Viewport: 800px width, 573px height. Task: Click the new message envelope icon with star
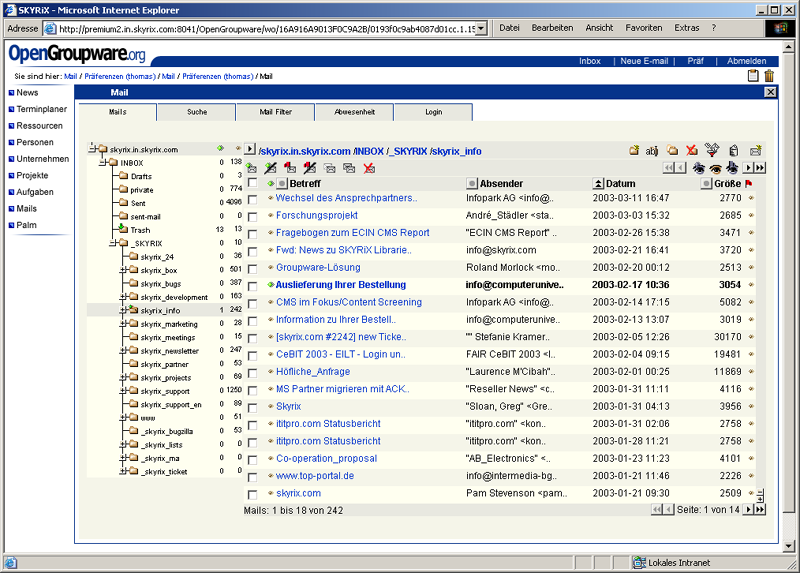755,151
